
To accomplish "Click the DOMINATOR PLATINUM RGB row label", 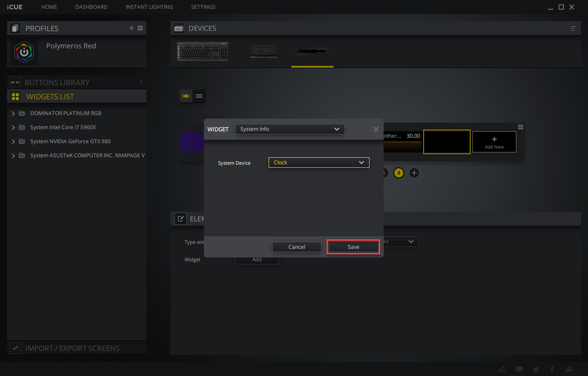I will click(x=66, y=113).
